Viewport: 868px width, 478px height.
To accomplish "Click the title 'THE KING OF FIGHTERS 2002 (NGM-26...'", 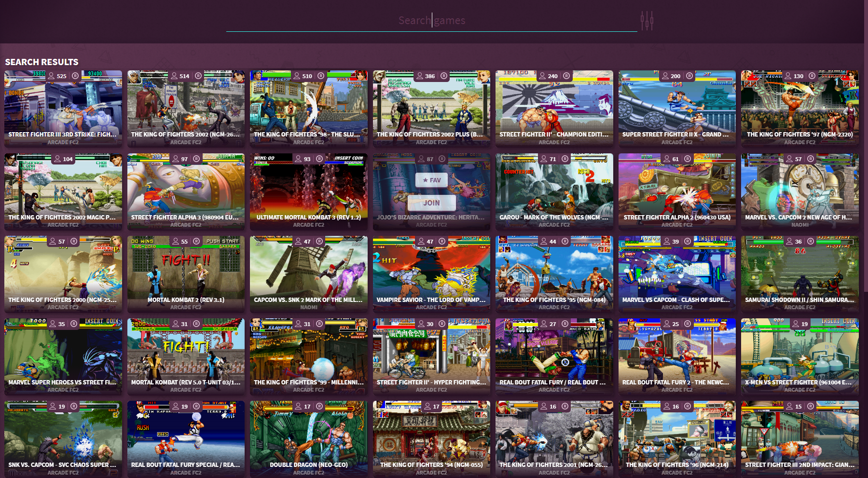I will coord(186,135).
